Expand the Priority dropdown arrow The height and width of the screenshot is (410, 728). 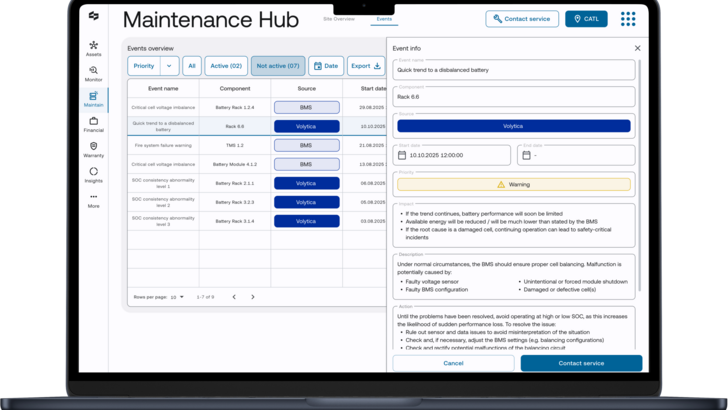tap(168, 66)
